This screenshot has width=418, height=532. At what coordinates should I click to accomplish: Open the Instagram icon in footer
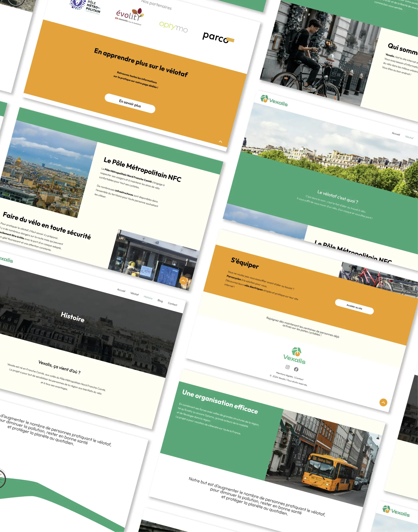click(x=288, y=367)
